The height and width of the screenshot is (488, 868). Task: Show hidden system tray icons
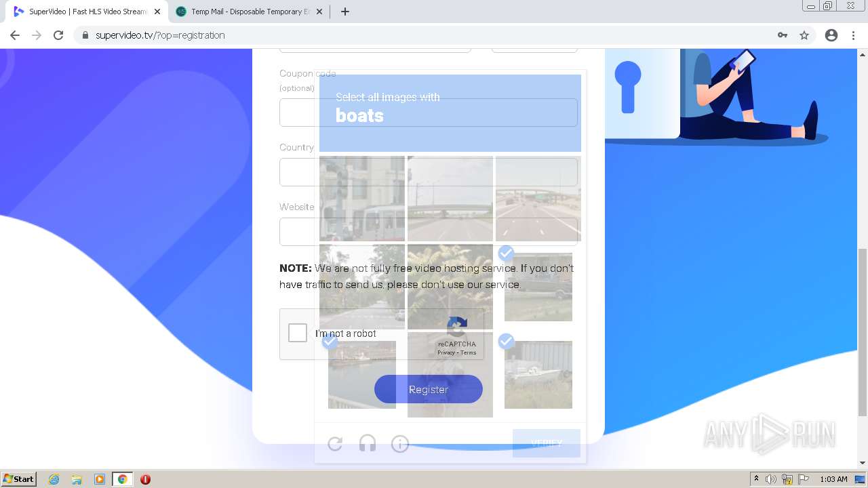(756, 479)
